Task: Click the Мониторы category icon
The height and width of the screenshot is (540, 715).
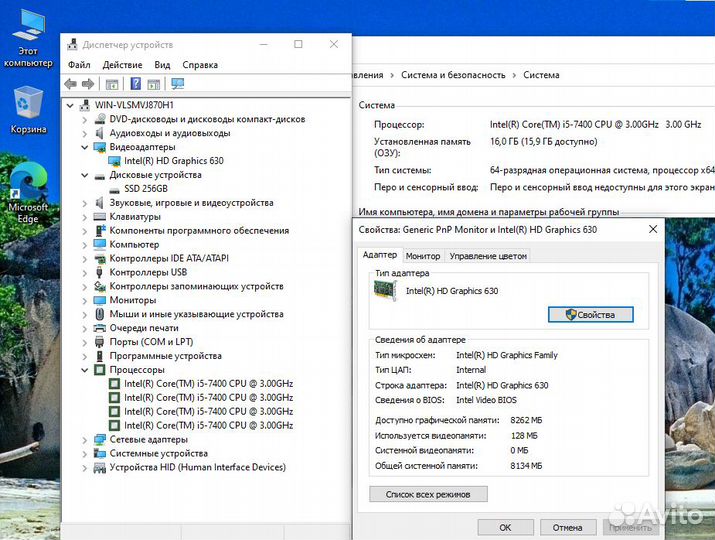Action: [100, 300]
